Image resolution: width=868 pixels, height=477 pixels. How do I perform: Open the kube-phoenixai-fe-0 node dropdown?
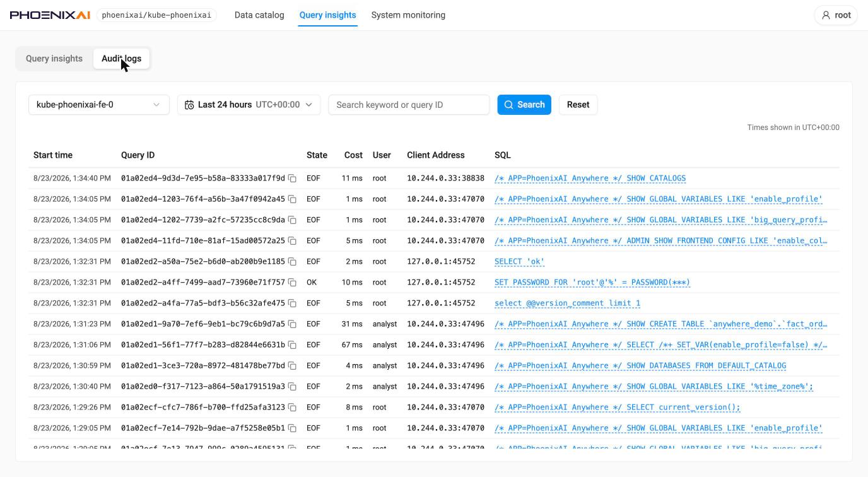99,105
